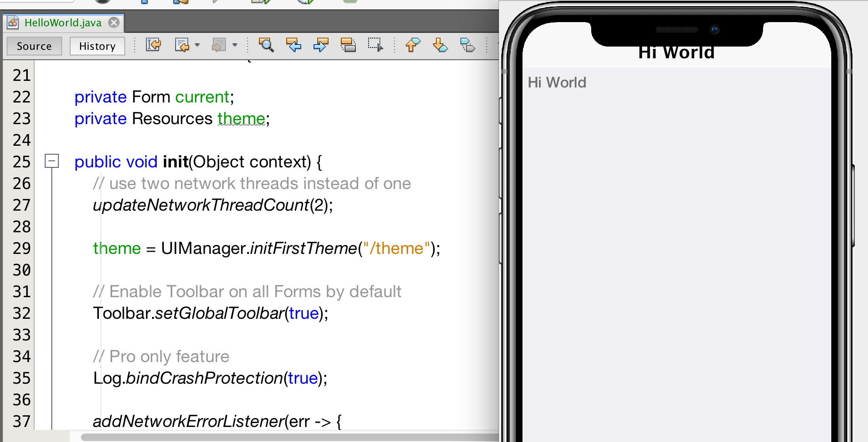Click the Toggle Bookmark icon on toolbar

(x=468, y=46)
